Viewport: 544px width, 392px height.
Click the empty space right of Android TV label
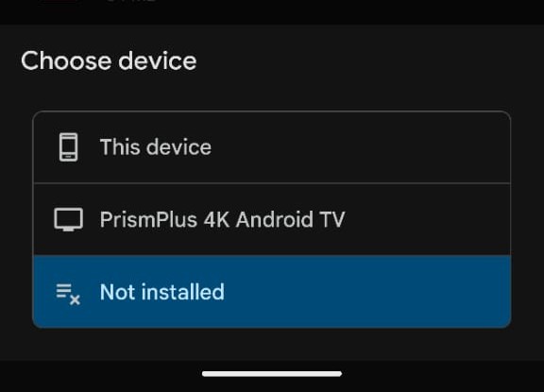[x=428, y=219]
